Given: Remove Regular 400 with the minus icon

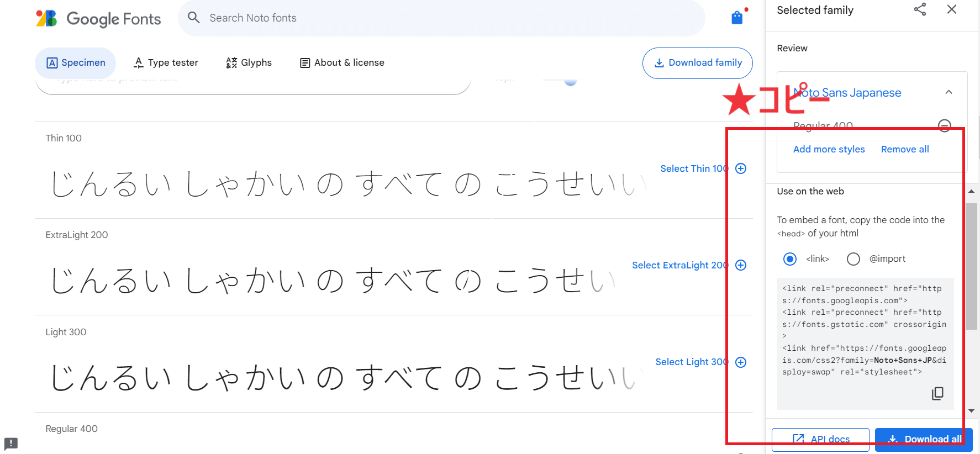Looking at the screenshot, I should pos(945,125).
